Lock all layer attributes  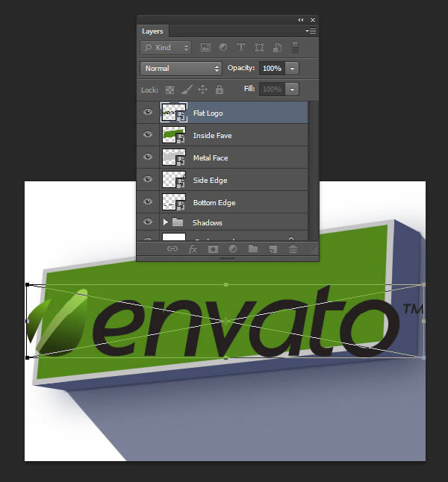219,90
